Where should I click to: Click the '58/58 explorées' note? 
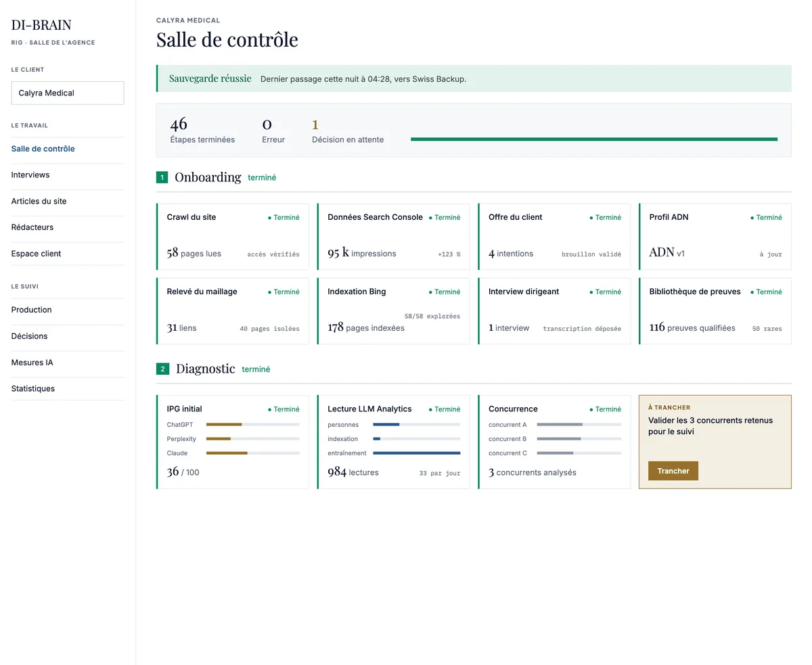pyautogui.click(x=432, y=316)
